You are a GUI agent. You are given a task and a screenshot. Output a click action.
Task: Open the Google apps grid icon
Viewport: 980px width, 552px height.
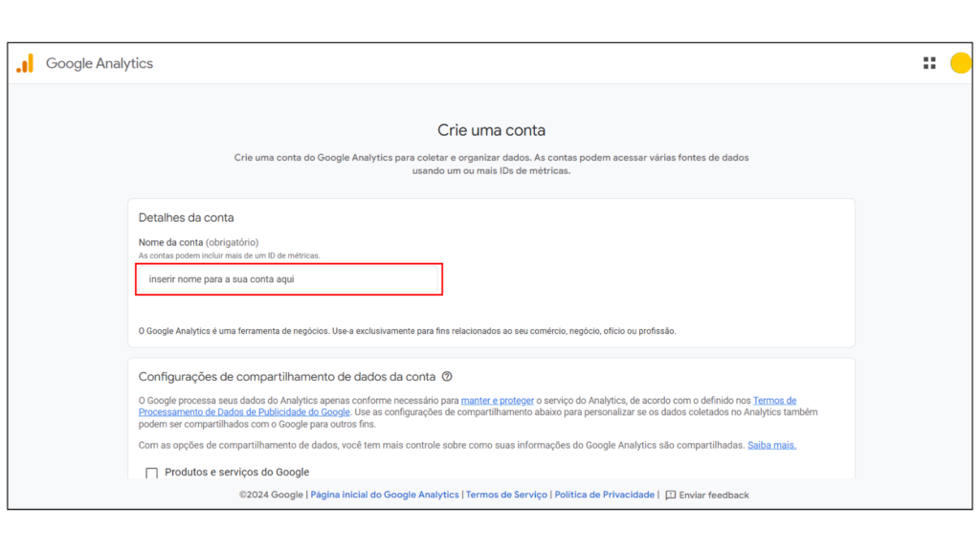(x=929, y=63)
